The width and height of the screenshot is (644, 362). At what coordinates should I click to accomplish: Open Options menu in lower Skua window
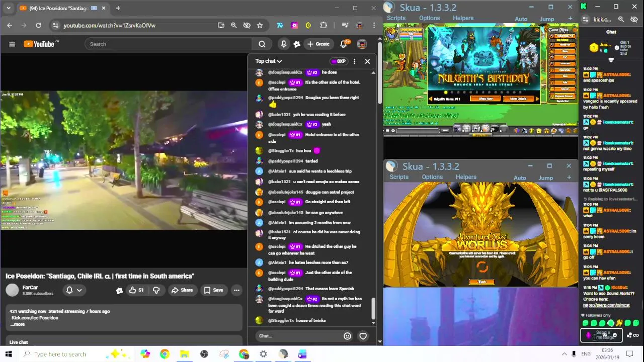click(x=432, y=177)
